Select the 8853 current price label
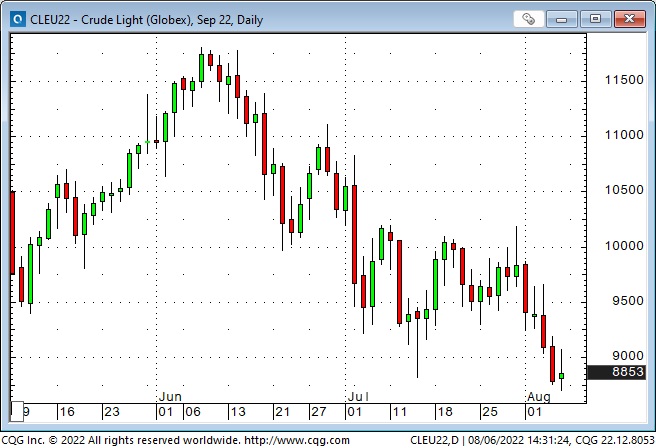This screenshot has height=448, width=656. pos(616,371)
